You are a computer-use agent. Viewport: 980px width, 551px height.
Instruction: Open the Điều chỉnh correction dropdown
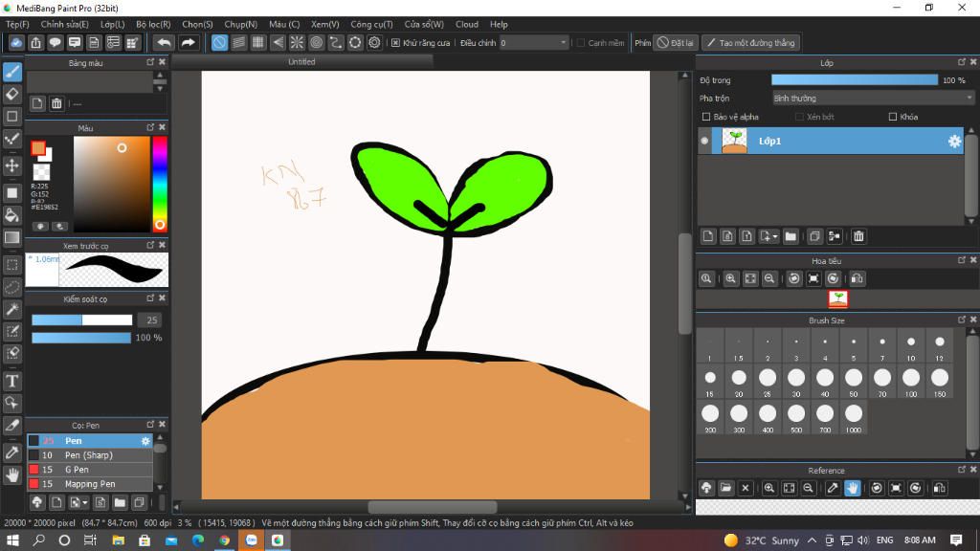(x=534, y=42)
